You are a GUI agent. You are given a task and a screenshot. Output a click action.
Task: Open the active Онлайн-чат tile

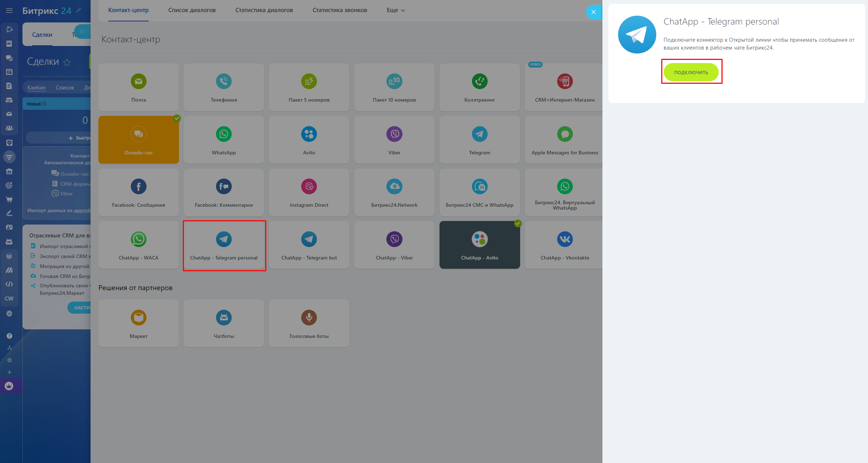pos(138,140)
